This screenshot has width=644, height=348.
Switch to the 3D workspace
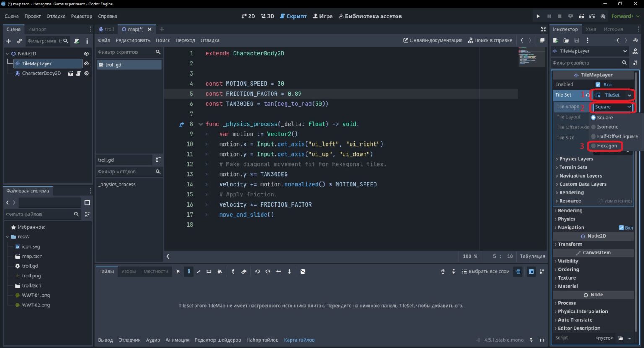tap(267, 16)
